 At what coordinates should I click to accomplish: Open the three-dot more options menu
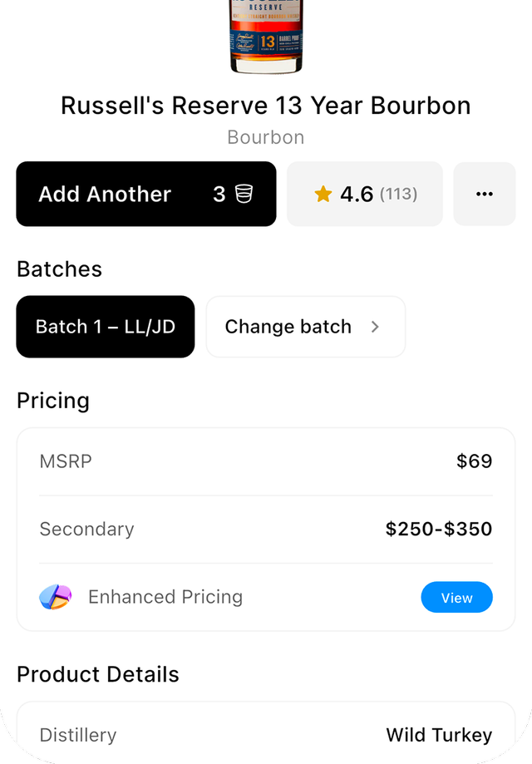[484, 194]
